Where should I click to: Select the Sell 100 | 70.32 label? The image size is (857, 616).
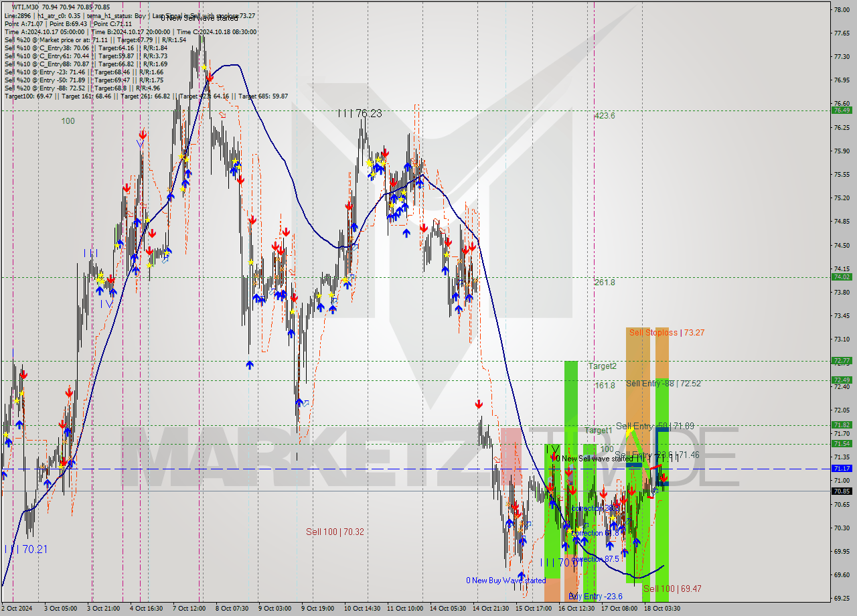point(335,532)
